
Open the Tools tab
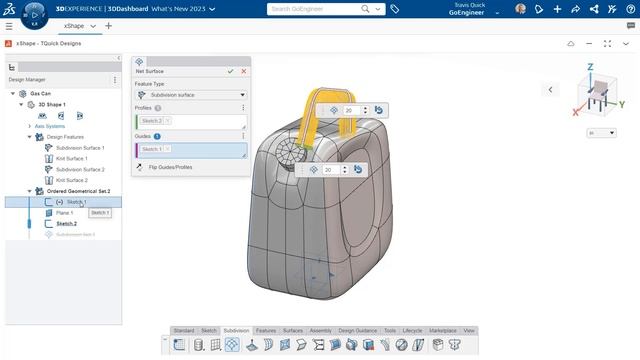390,331
